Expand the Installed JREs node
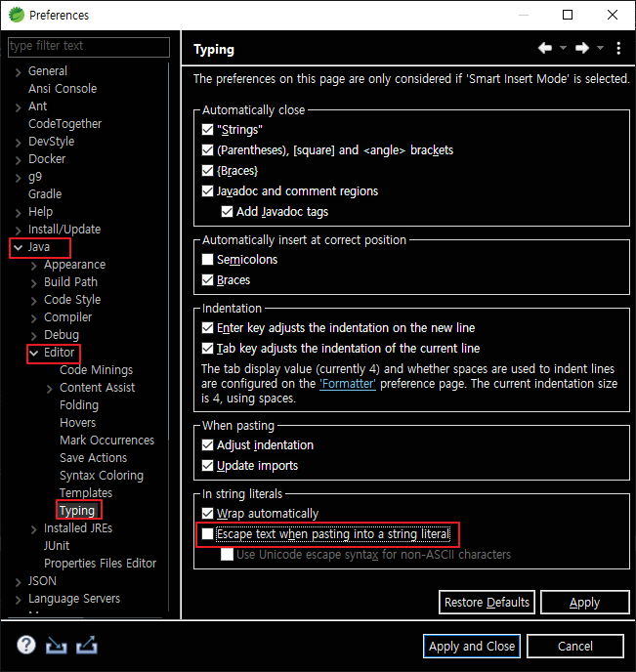Image resolution: width=636 pixels, height=672 pixels. coord(34,529)
